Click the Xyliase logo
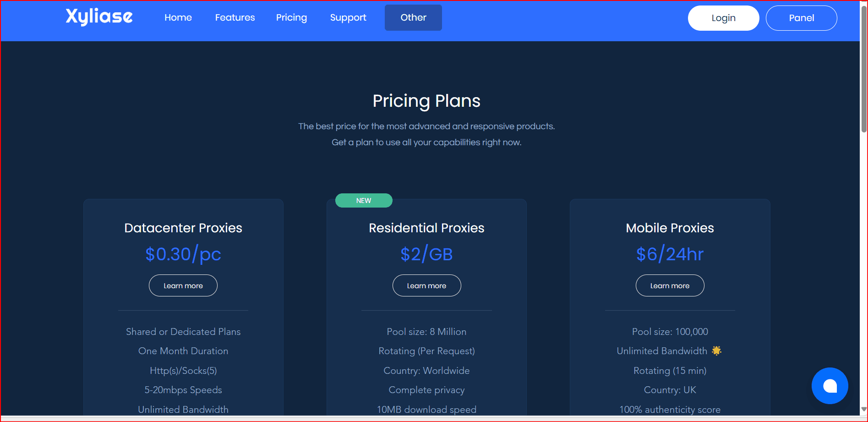Image resolution: width=868 pixels, height=422 pixels. click(99, 17)
